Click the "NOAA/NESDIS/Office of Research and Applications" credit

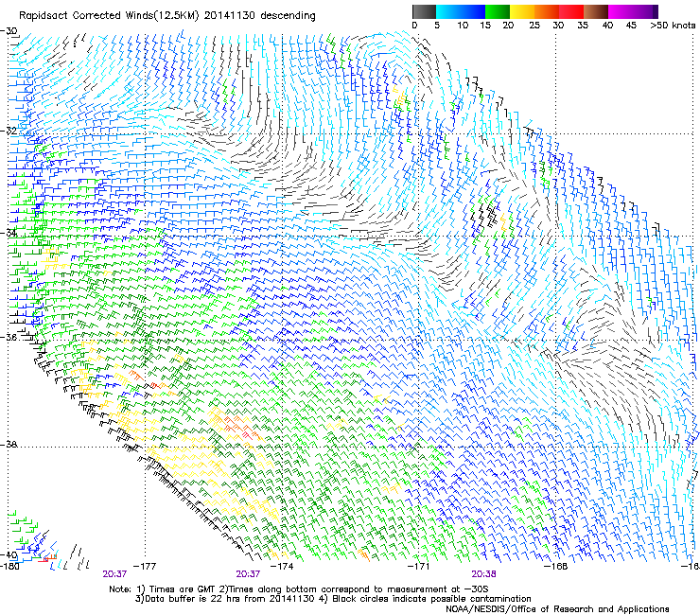pyautogui.click(x=557, y=608)
